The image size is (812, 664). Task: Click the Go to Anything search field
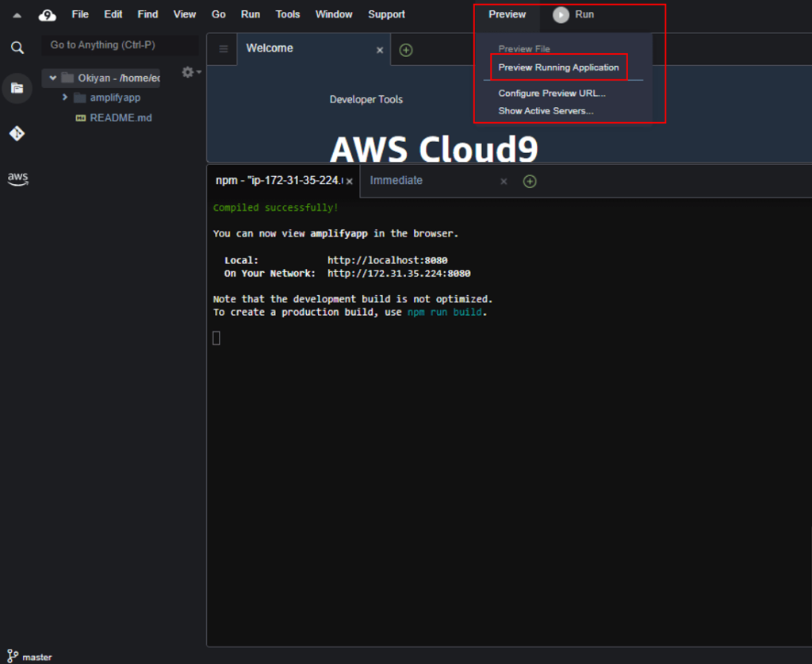(x=119, y=45)
